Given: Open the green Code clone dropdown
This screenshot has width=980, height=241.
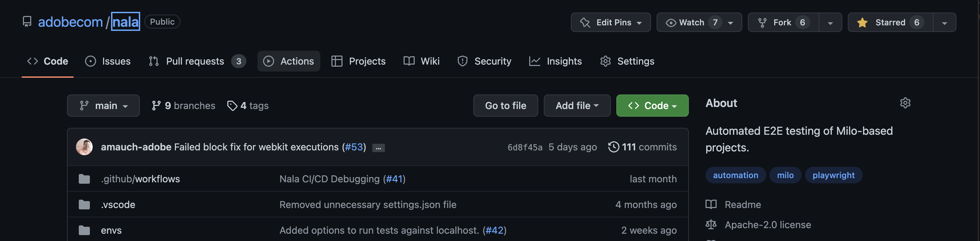Looking at the screenshot, I should coord(652,106).
